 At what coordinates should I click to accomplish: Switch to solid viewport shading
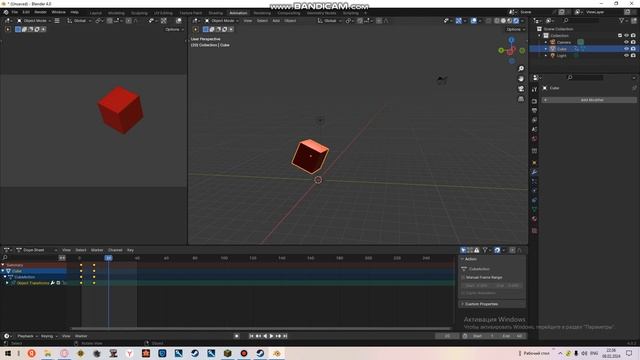[503, 20]
